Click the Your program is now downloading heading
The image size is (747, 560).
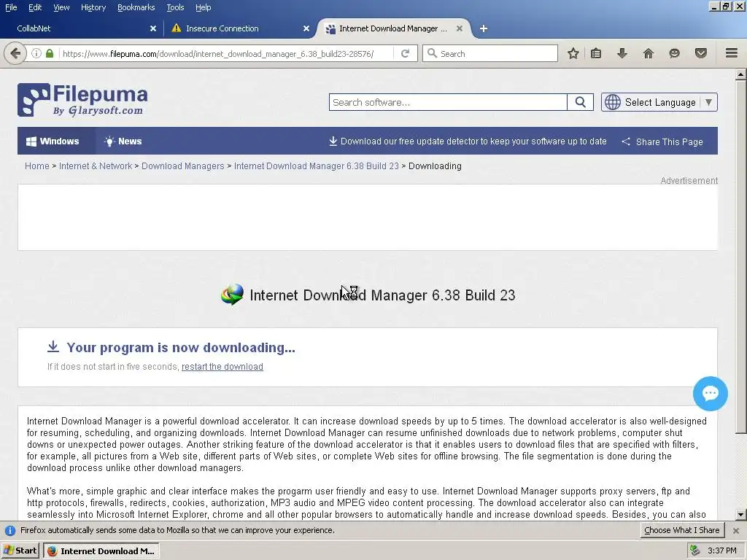coord(181,348)
